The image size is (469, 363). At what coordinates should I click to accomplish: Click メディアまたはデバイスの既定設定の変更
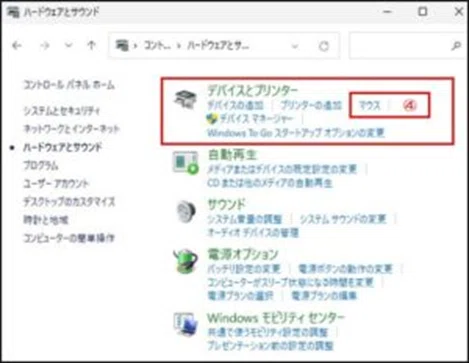(x=282, y=169)
